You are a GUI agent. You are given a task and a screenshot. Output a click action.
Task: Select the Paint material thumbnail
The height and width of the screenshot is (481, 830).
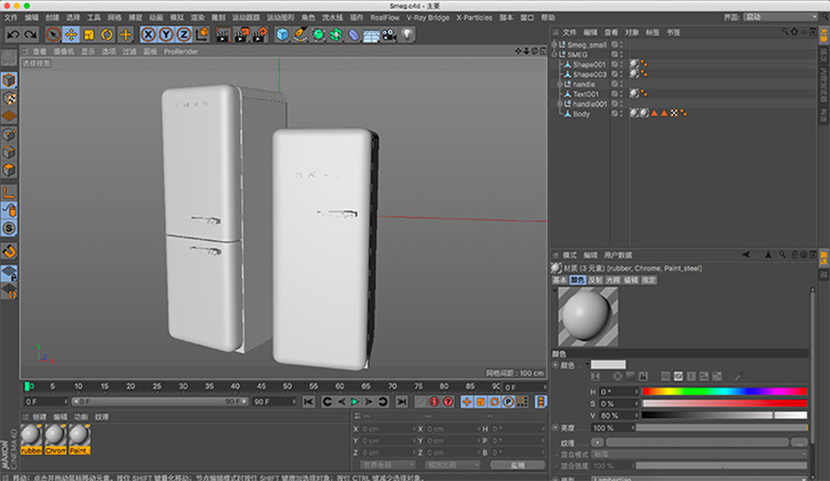pyautogui.click(x=79, y=439)
